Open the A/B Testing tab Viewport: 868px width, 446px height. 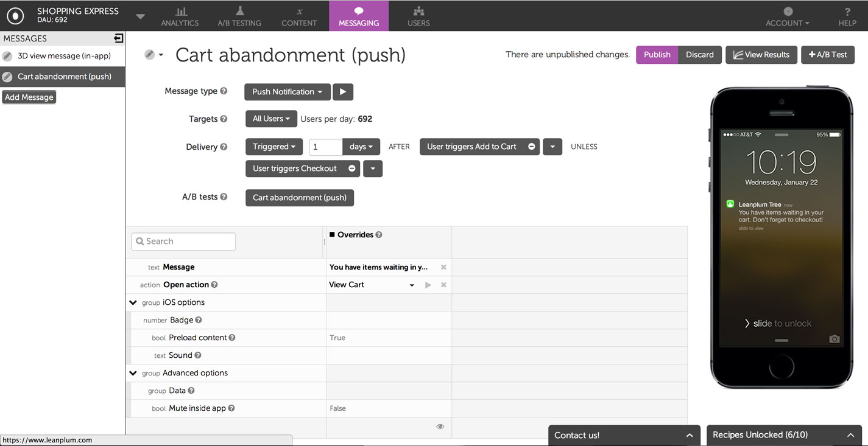coord(239,16)
